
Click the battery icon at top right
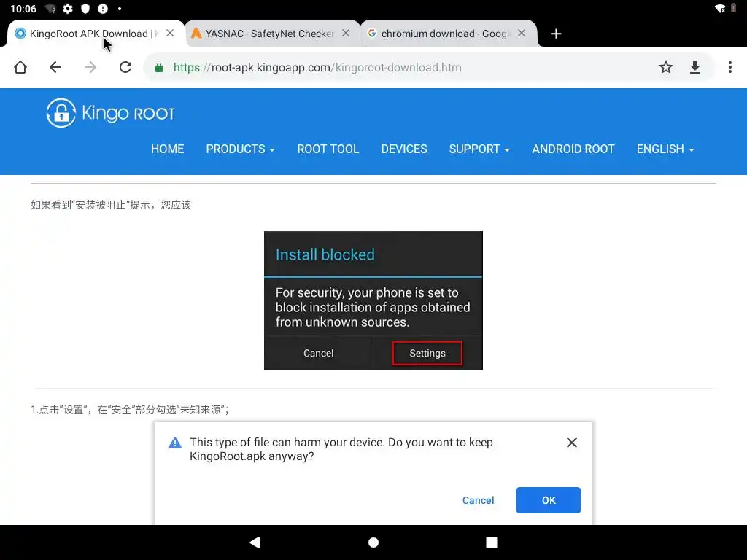pyautogui.click(x=734, y=9)
